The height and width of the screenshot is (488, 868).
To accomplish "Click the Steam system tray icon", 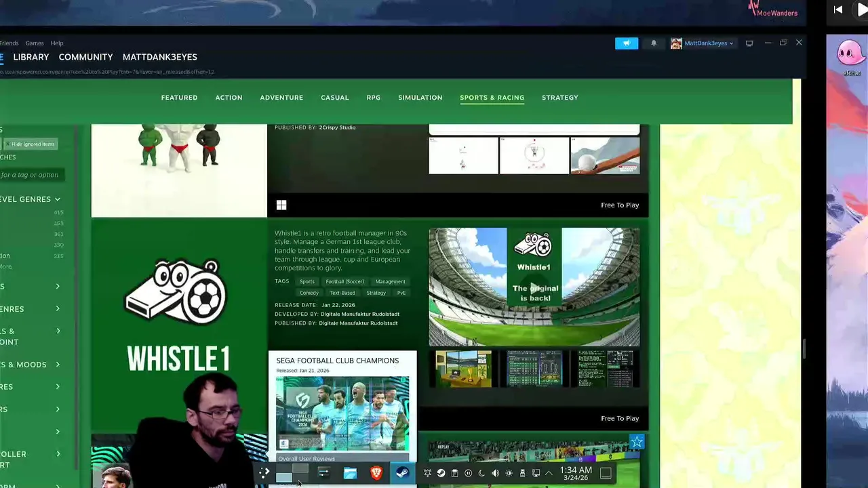I will click(441, 473).
